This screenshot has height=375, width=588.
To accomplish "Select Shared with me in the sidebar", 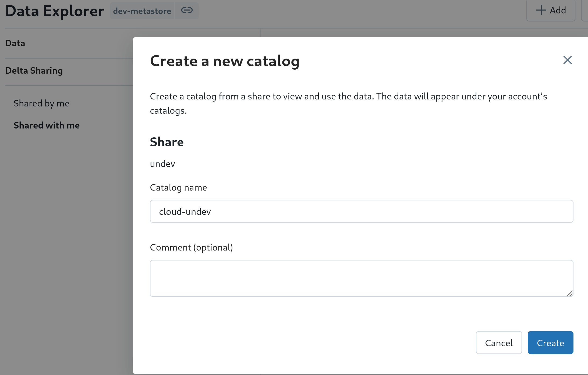I will click(47, 125).
